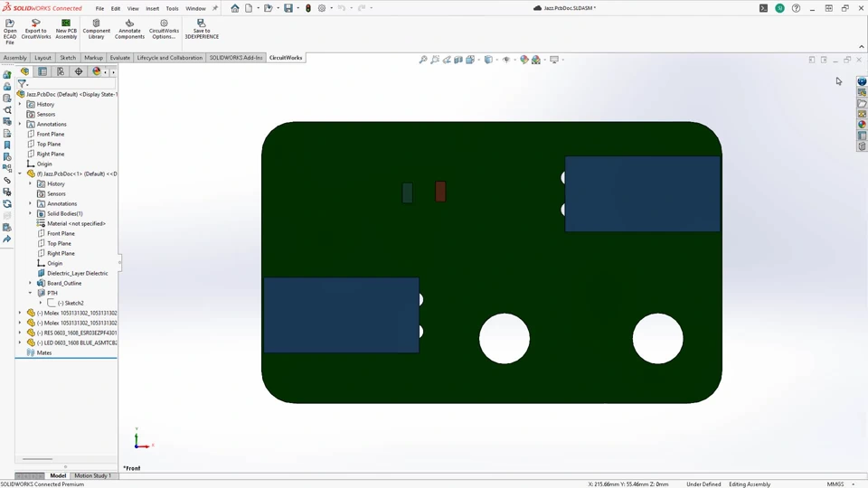Screen dimensions: 868x488
Task: Click the MMGS units in status bar
Action: click(x=835, y=484)
